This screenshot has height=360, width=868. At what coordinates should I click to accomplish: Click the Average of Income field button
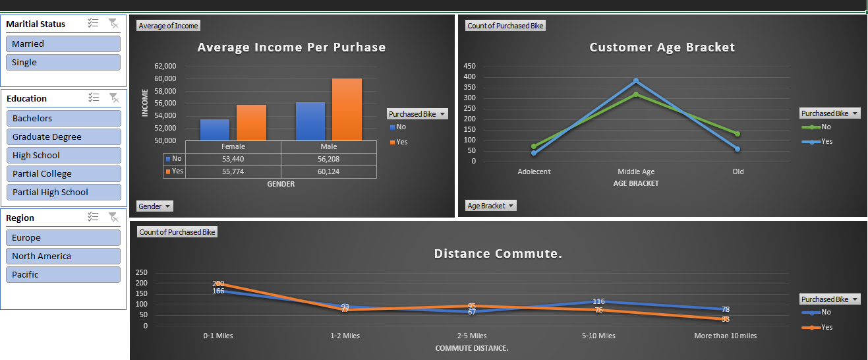[x=168, y=26]
